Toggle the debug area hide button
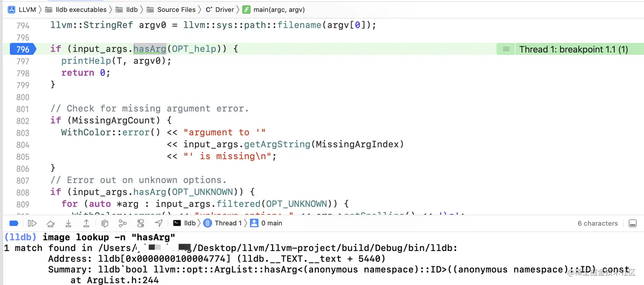Image resolution: width=644 pixels, height=285 pixels. click(x=633, y=223)
